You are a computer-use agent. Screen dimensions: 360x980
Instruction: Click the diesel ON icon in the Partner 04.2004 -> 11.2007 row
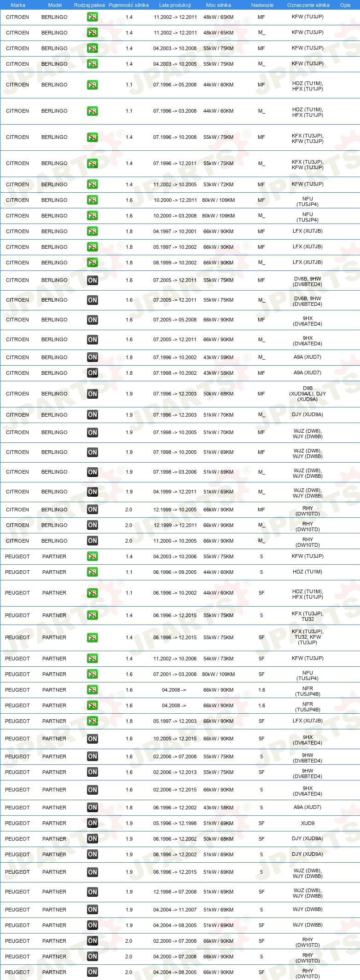pyautogui.click(x=93, y=910)
